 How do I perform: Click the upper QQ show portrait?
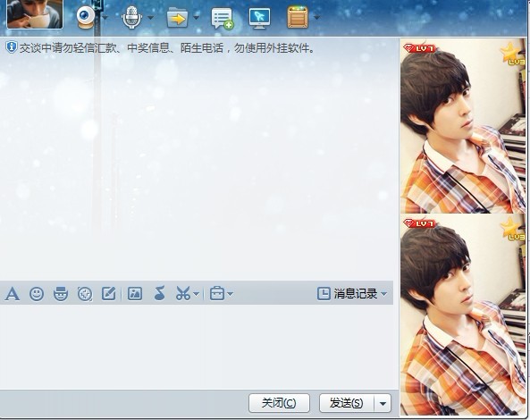click(463, 126)
